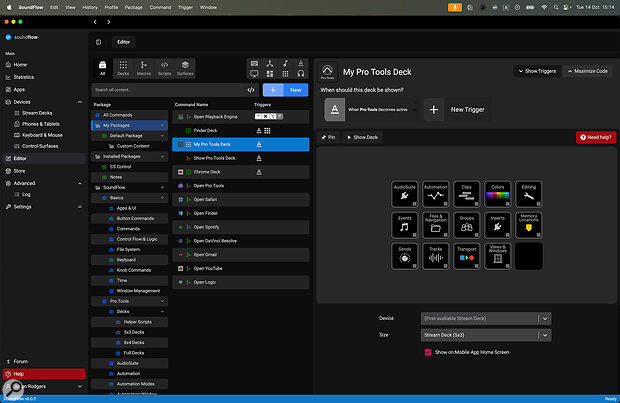Screen dimensions: 620x403
Task: Open the Automation deck button
Action: click(435, 194)
